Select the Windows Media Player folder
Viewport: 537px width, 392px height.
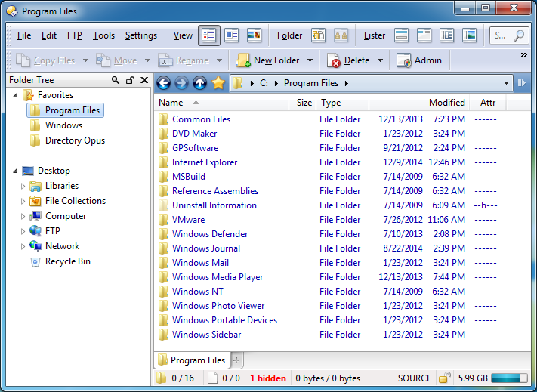click(x=218, y=277)
